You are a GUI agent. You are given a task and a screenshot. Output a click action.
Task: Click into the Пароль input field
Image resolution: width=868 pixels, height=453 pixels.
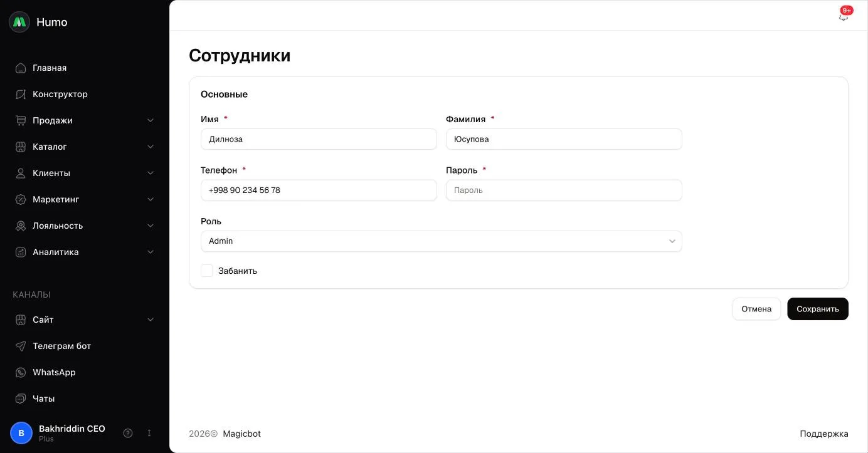tap(564, 190)
